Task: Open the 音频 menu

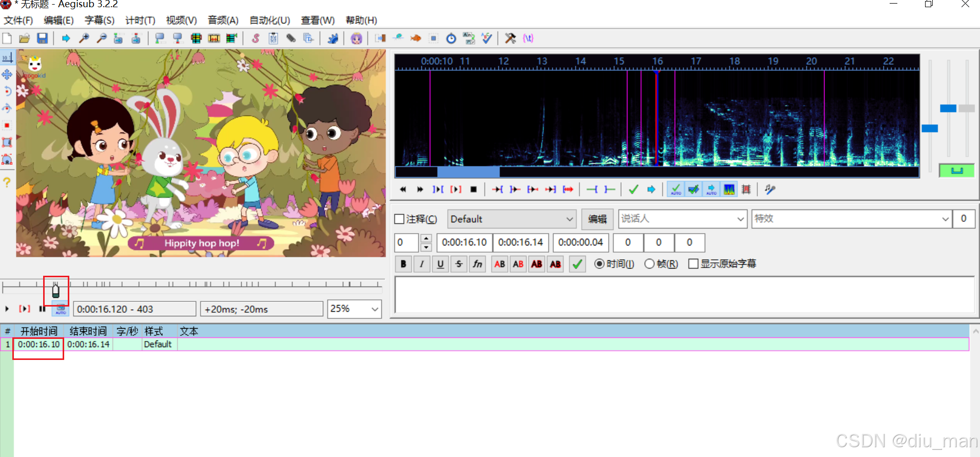Action: [x=223, y=21]
